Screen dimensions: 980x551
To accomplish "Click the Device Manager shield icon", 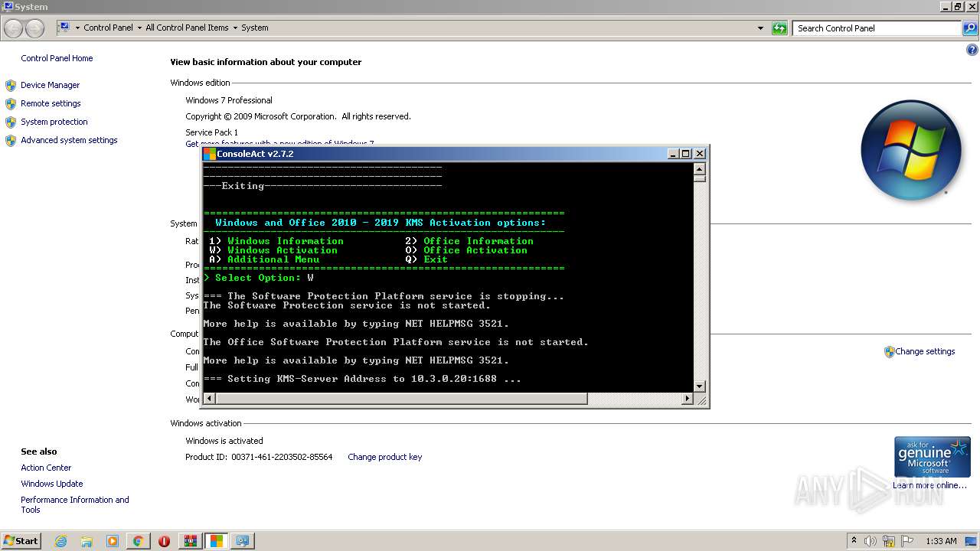I will point(11,85).
